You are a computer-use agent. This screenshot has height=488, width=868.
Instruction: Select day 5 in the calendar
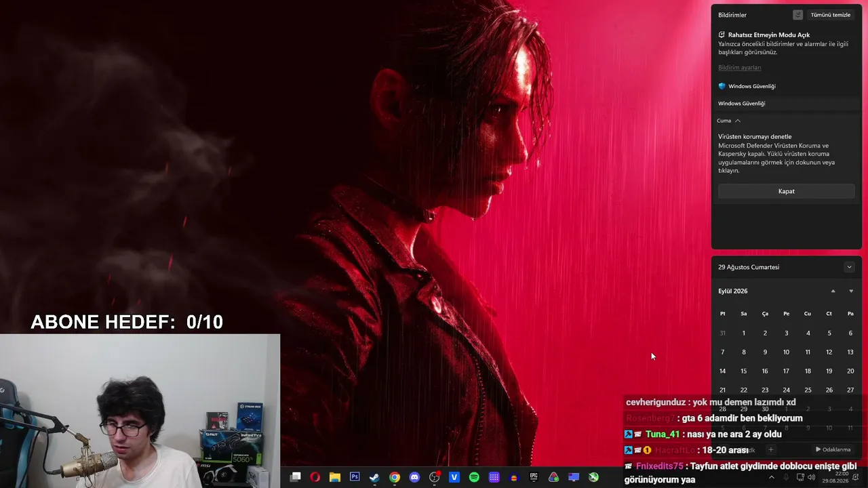829,333
